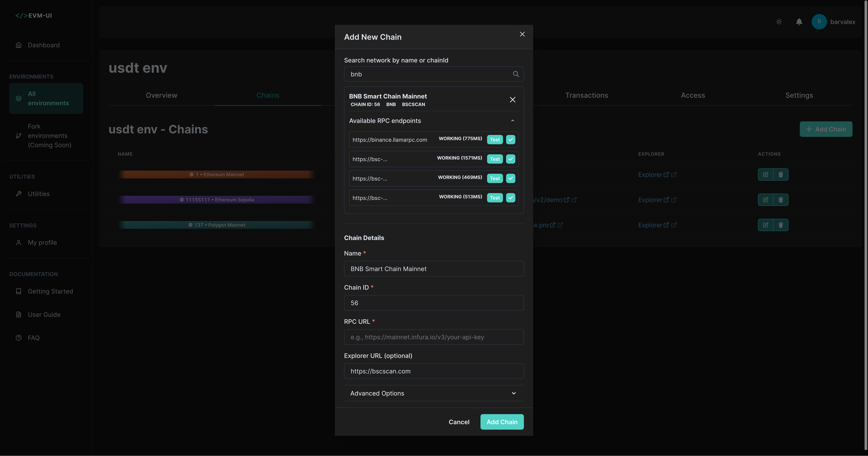Select the endpoint with WORKING (469MS) checkmark
This screenshot has height=456, width=868.
[511, 178]
